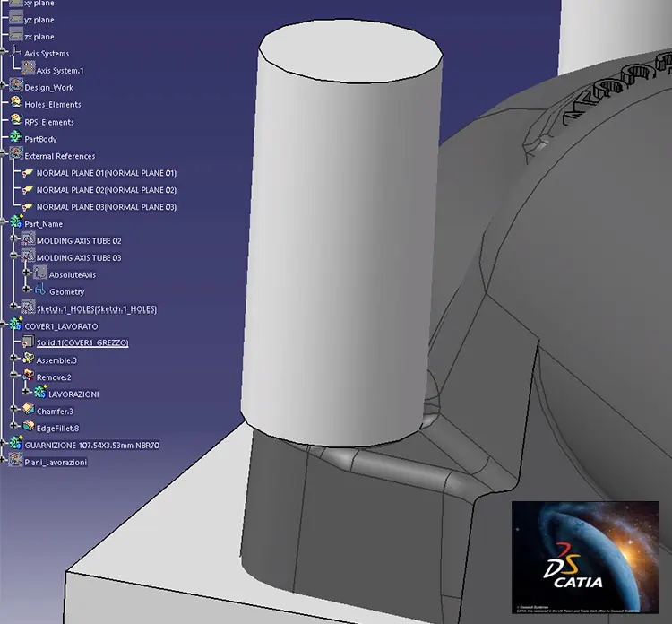
Task: Select PartBody label in the tree
Action: tap(40, 139)
